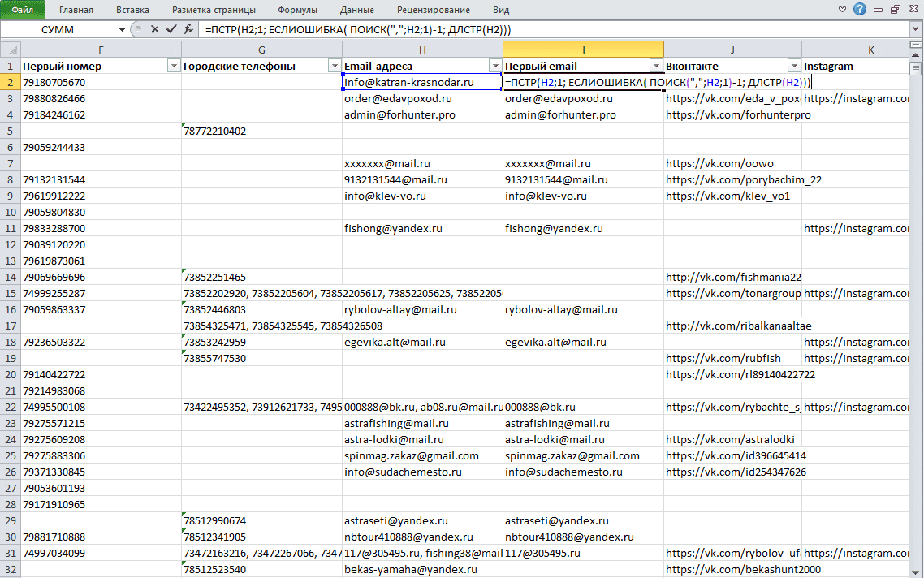The height and width of the screenshot is (578, 924).
Task: Switch to the Вставка ribbon tab
Action: click(x=132, y=10)
